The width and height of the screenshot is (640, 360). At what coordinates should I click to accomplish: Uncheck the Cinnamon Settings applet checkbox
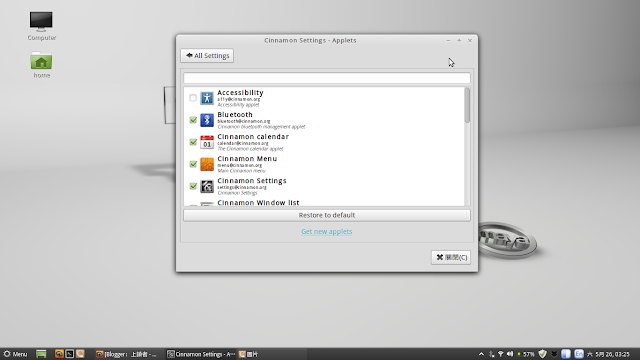click(193, 186)
